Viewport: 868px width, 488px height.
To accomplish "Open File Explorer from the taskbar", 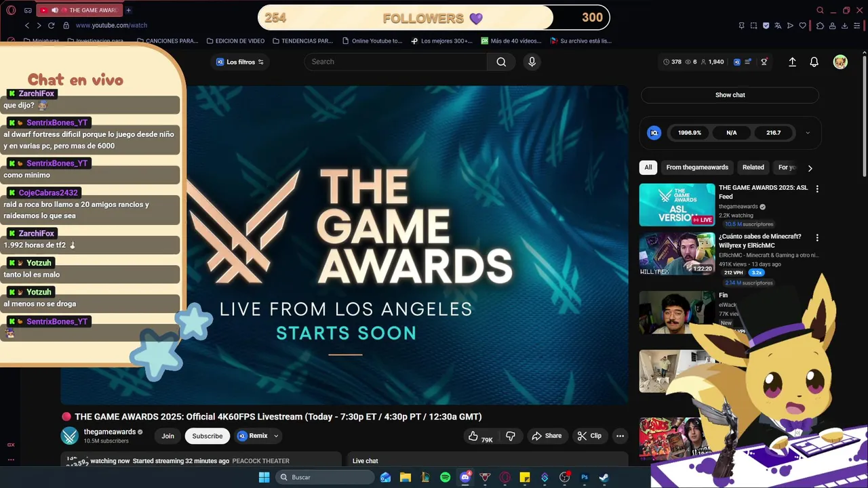I will coord(405,477).
